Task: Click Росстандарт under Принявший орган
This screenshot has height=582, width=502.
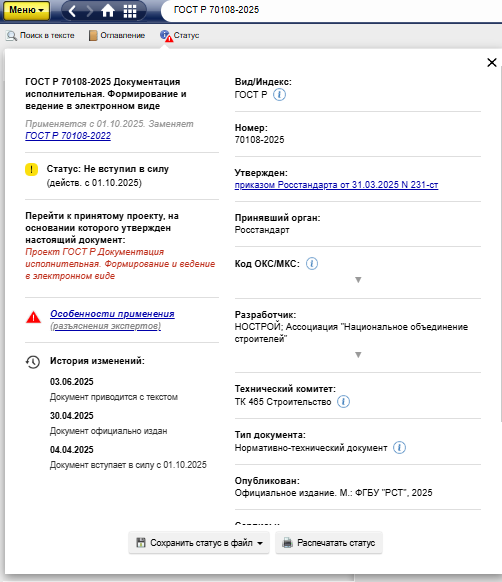Action: point(262,230)
